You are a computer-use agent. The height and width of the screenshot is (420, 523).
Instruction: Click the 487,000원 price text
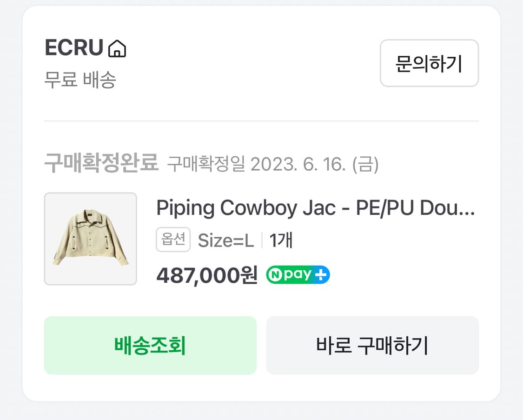point(207,275)
